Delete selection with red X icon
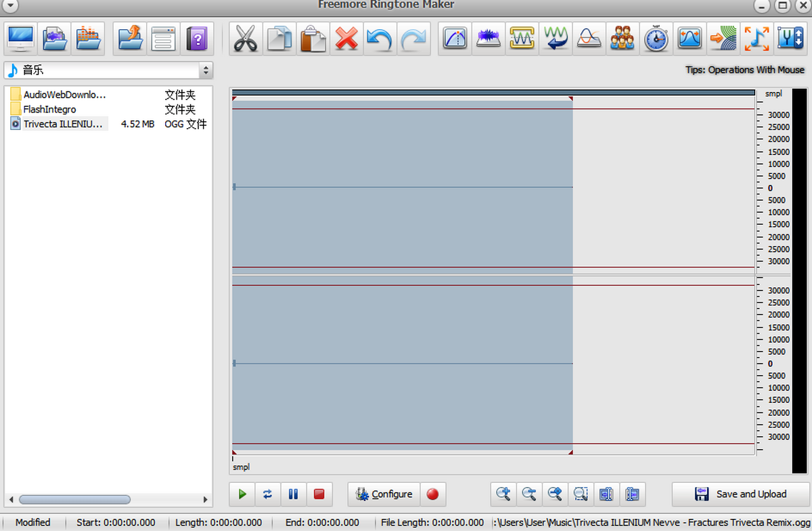This screenshot has height=531, width=812. point(346,38)
